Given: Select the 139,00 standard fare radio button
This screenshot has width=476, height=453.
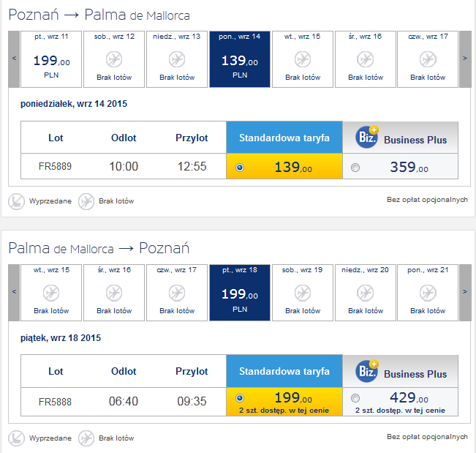Looking at the screenshot, I should pos(240,168).
